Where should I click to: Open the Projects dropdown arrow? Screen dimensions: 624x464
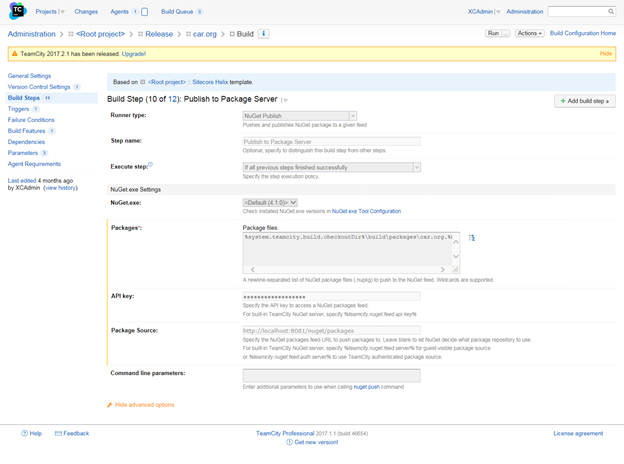pos(62,12)
